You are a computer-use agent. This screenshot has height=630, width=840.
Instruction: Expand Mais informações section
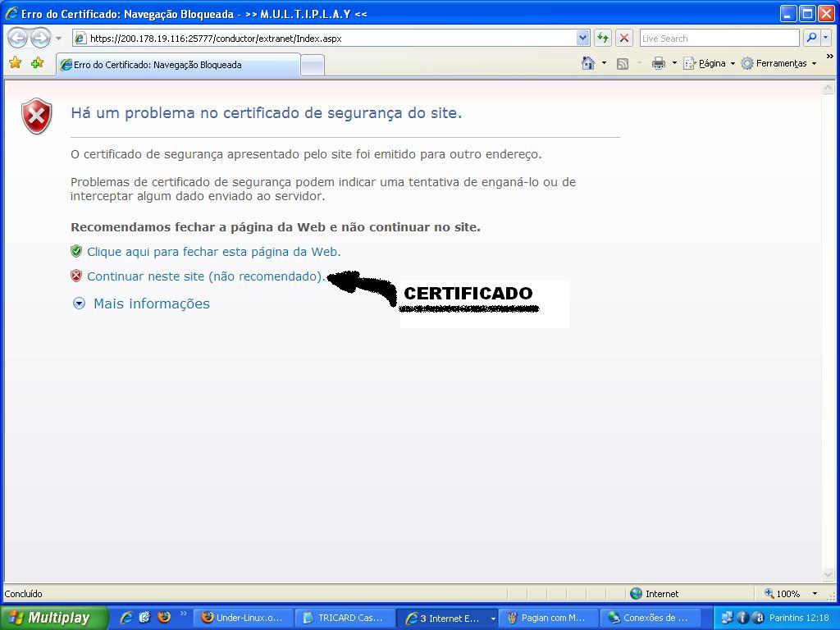pyautogui.click(x=80, y=304)
